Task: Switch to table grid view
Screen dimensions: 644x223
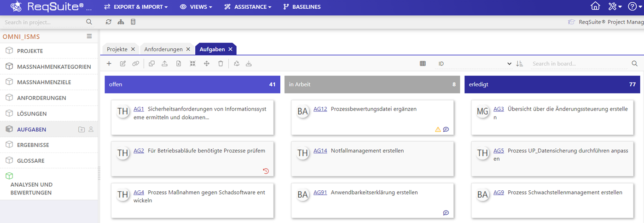Action: click(423, 64)
